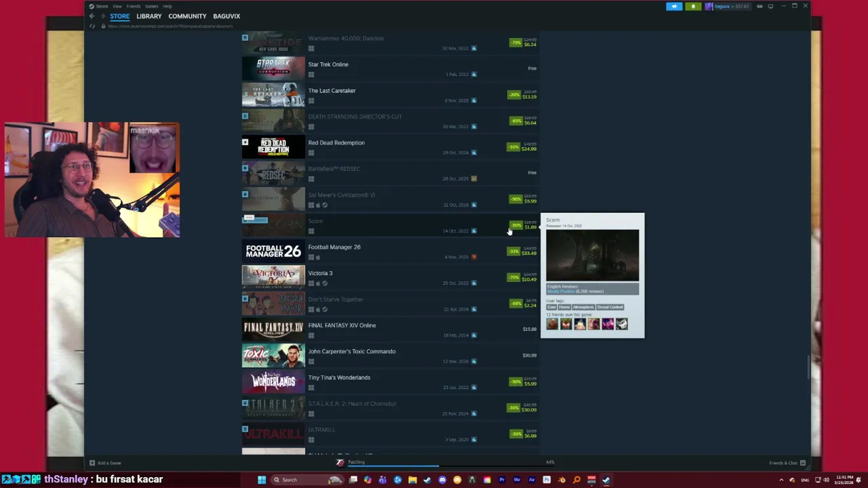Click review icon in Victoria 3 row
This screenshot has width=868, height=488.
473,283
